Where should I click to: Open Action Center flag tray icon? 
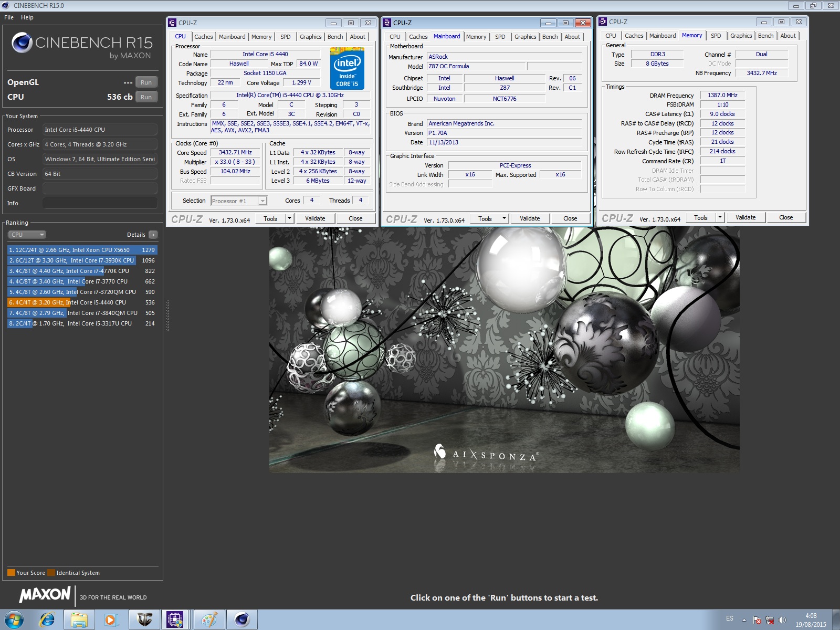(757, 620)
